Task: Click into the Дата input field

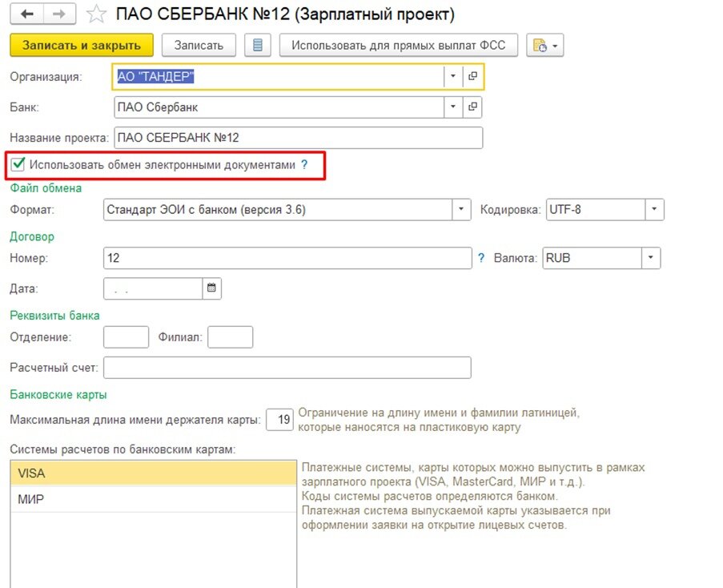Action: (x=153, y=288)
